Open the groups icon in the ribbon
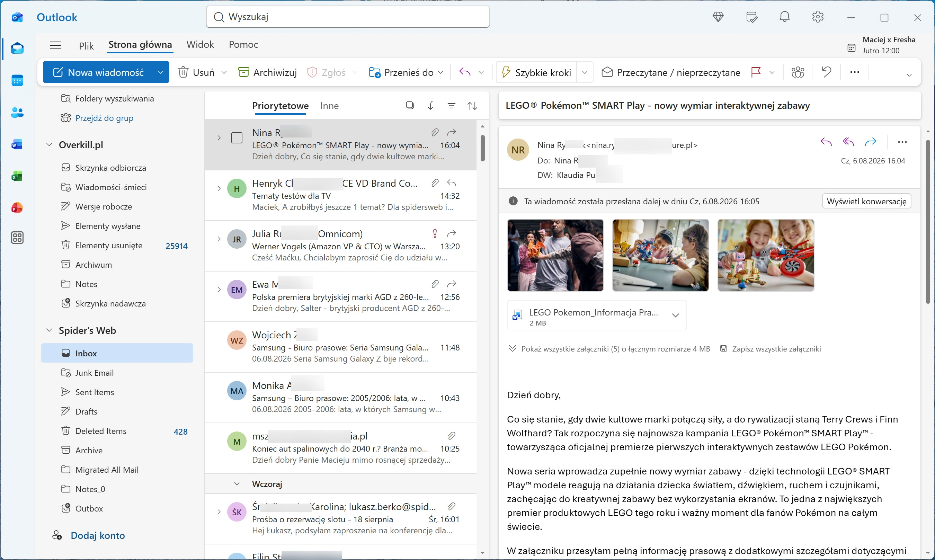The image size is (935, 560). click(798, 72)
